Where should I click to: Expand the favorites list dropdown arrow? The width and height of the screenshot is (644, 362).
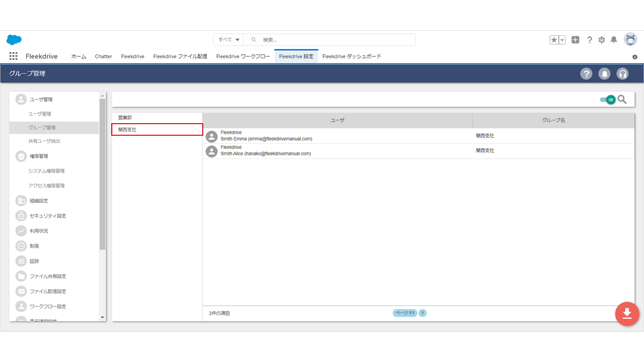[x=562, y=40]
